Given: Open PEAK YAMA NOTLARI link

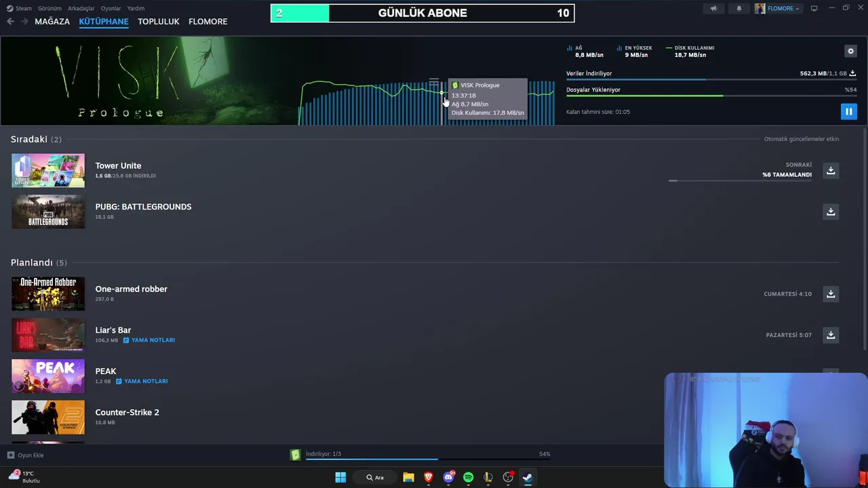Looking at the screenshot, I should [x=142, y=381].
